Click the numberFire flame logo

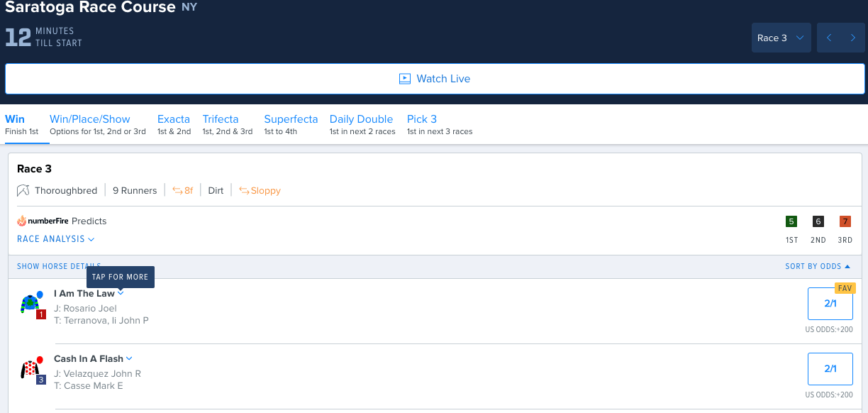click(22, 221)
